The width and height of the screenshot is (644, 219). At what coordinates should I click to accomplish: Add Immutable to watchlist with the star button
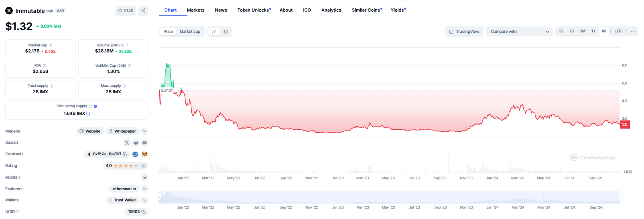(125, 11)
